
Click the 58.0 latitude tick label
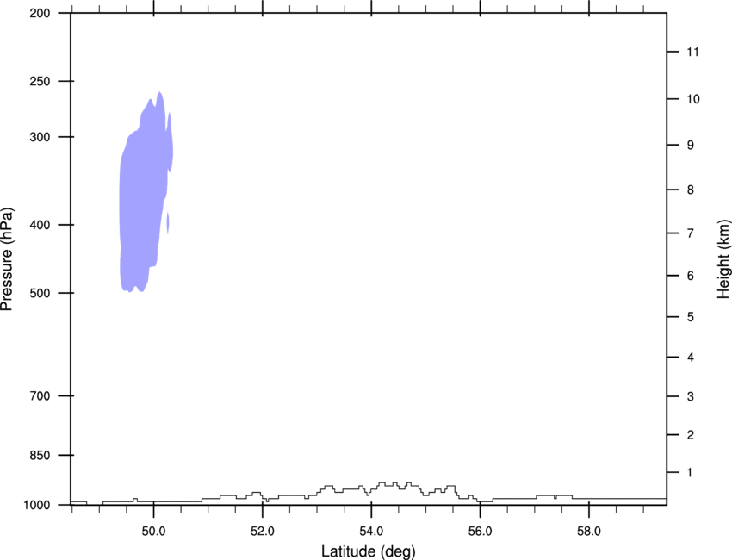[589, 531]
